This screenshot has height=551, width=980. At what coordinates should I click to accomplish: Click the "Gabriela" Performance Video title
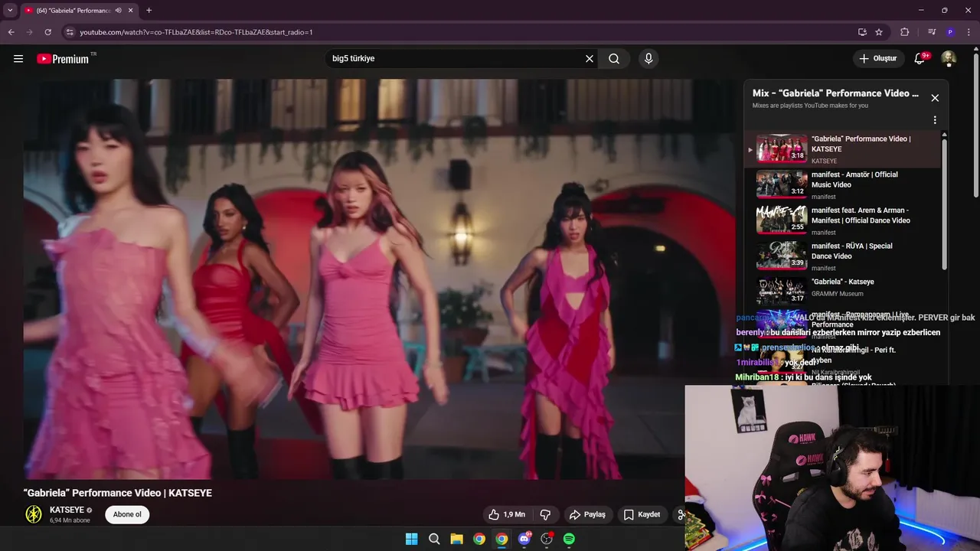click(118, 493)
